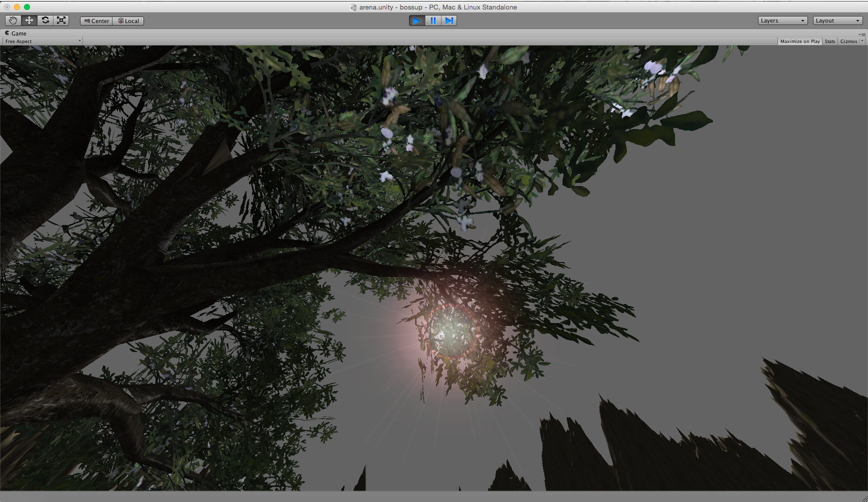Toggle pivot mode with Center button

96,21
